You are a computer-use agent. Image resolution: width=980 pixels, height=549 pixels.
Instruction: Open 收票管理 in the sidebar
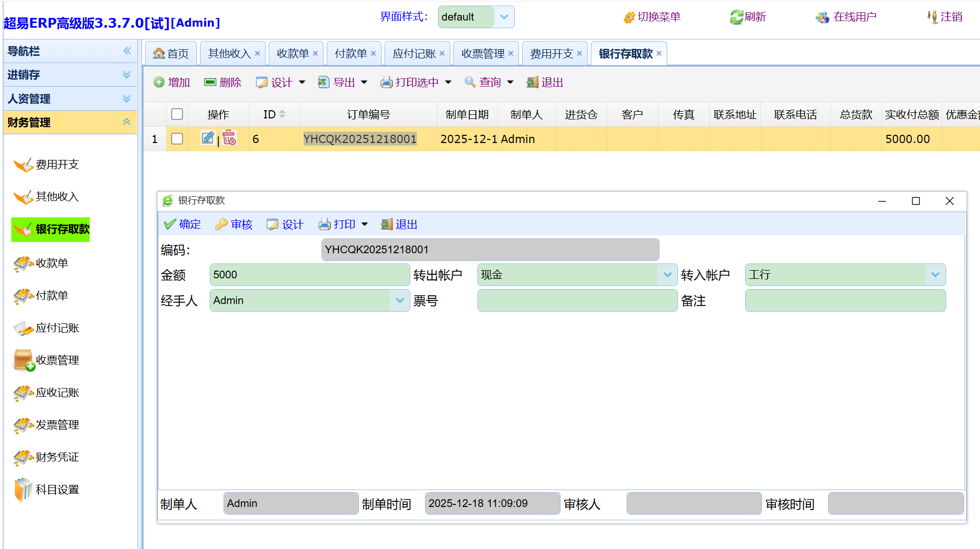57,360
